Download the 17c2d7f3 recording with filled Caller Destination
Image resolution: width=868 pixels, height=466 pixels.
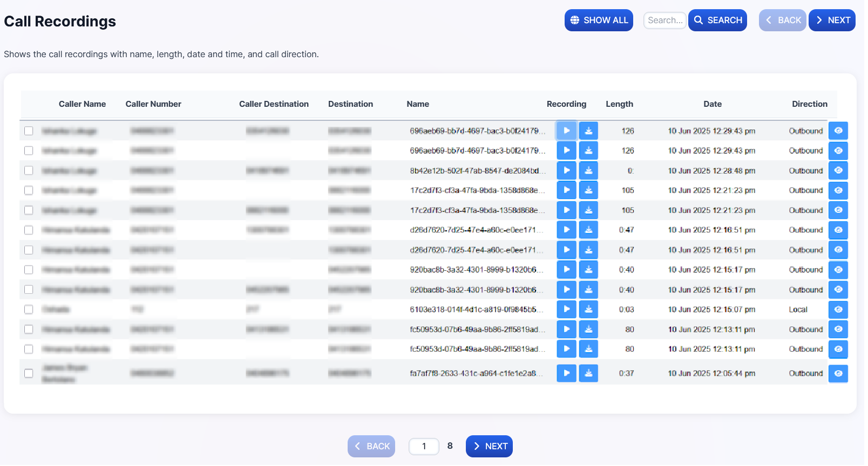point(588,210)
